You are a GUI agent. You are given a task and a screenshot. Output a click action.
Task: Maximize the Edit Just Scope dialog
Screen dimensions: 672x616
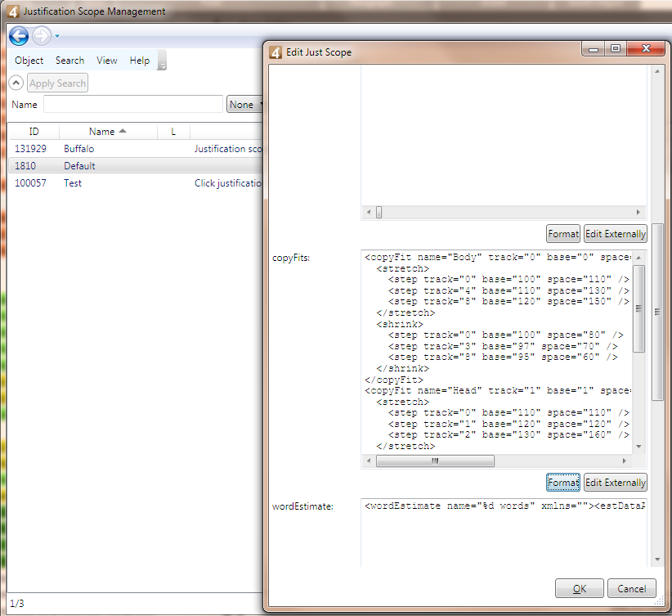pyautogui.click(x=616, y=49)
